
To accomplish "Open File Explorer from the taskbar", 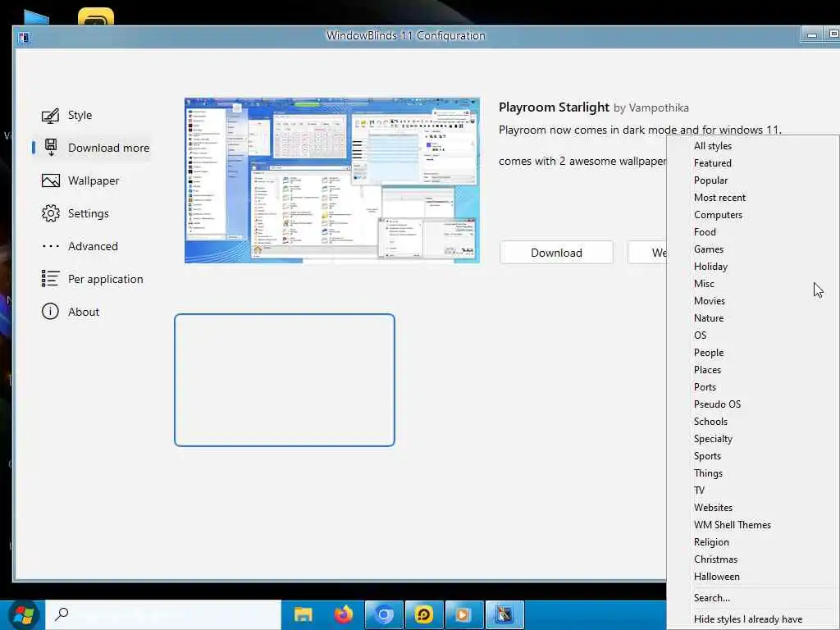I will click(x=304, y=614).
